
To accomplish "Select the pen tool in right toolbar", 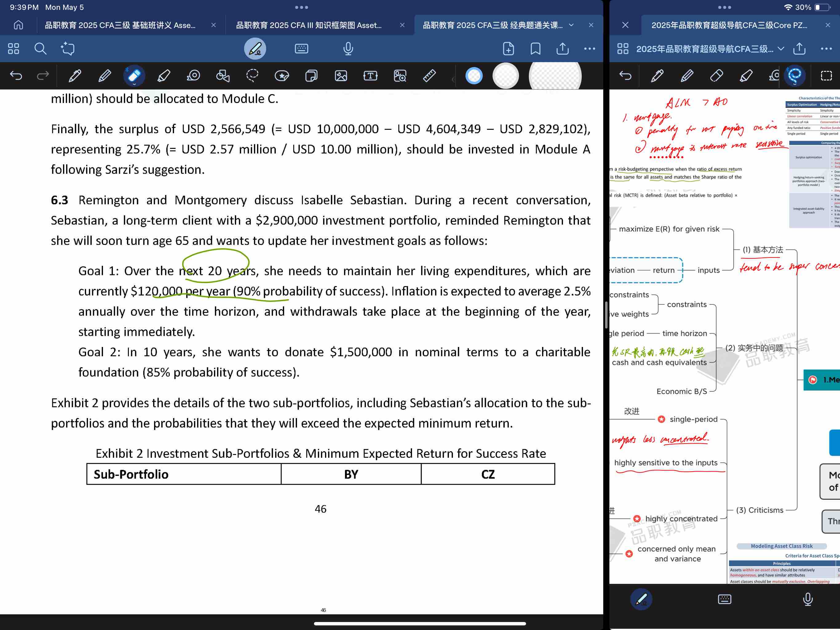I will click(x=657, y=76).
